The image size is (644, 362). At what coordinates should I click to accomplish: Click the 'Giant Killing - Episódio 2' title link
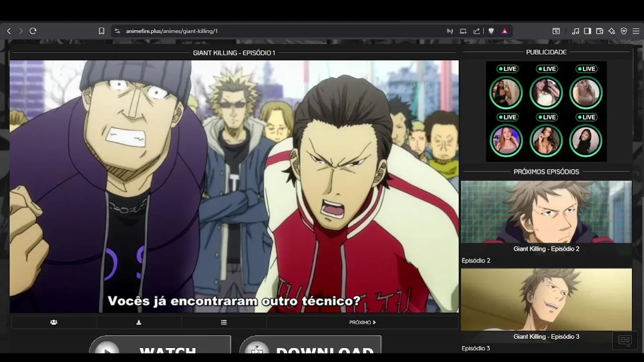coord(546,249)
